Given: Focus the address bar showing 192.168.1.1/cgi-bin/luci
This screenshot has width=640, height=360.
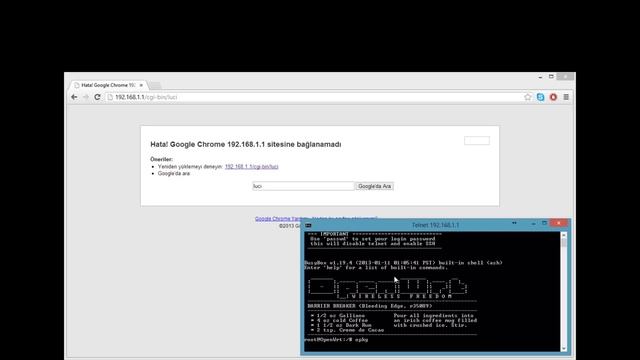Looking at the screenshot, I should point(314,97).
